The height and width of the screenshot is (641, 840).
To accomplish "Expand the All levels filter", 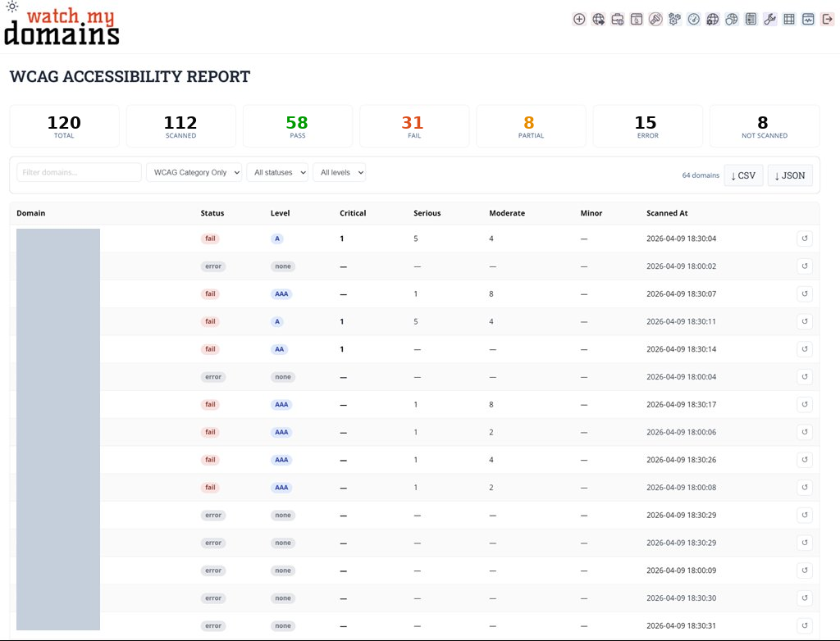I will 339,172.
